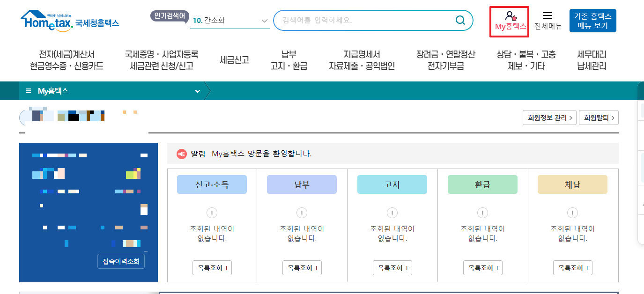644x294 pixels.
Task: Click 접속이력조회 on the blue banner
Action: [x=120, y=261]
